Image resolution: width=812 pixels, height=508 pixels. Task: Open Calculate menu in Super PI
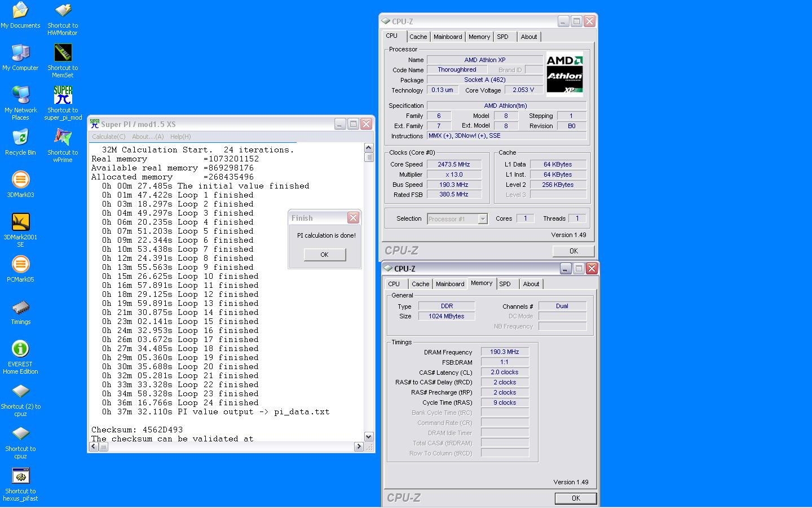tap(109, 137)
